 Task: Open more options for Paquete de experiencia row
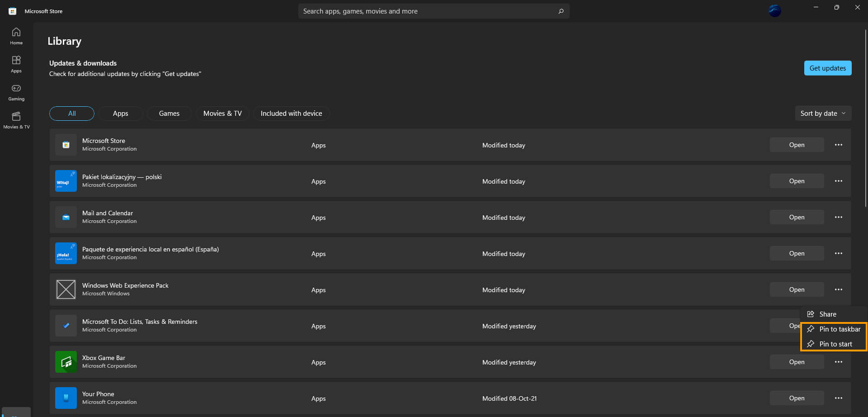coord(839,253)
